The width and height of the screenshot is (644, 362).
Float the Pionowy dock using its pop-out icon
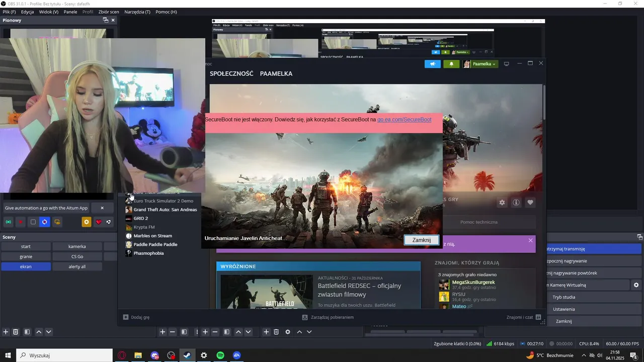click(105, 20)
